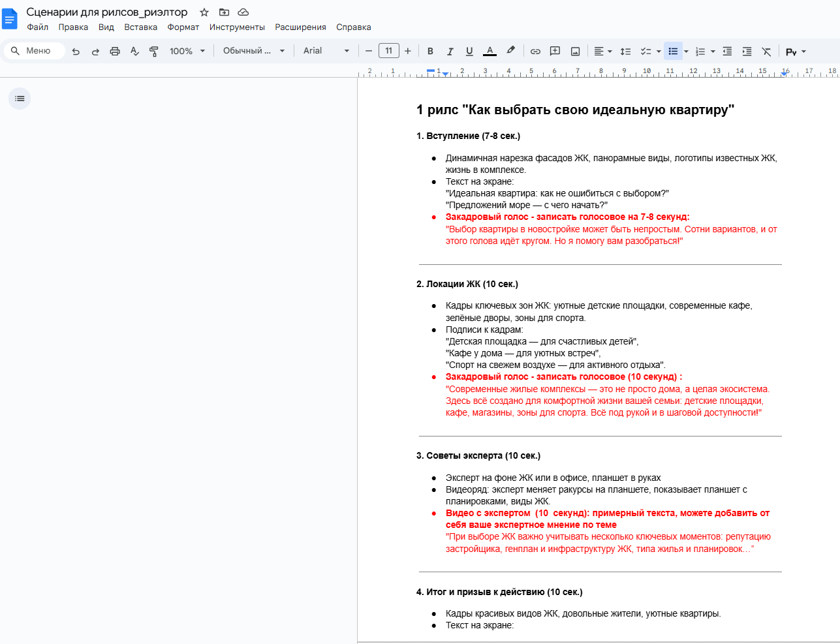Open the paragraph style dropdown 'Обычный'
The image size is (840, 644).
(254, 51)
